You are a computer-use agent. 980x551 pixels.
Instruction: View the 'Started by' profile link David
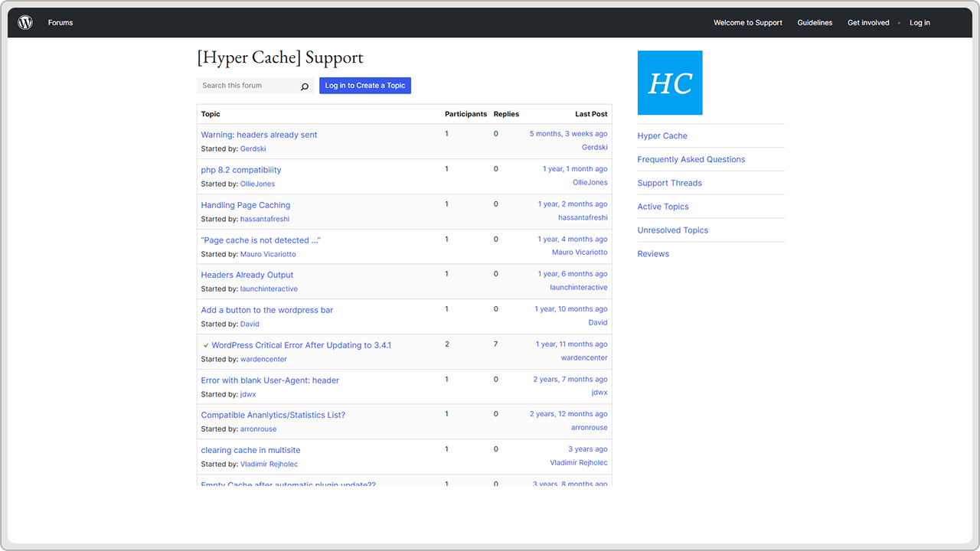[250, 324]
